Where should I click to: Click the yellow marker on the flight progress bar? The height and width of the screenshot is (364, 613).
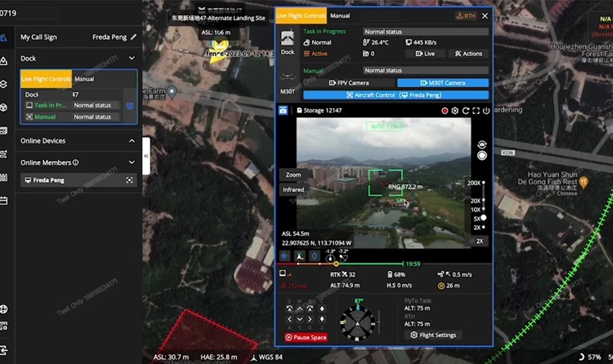tap(336, 264)
